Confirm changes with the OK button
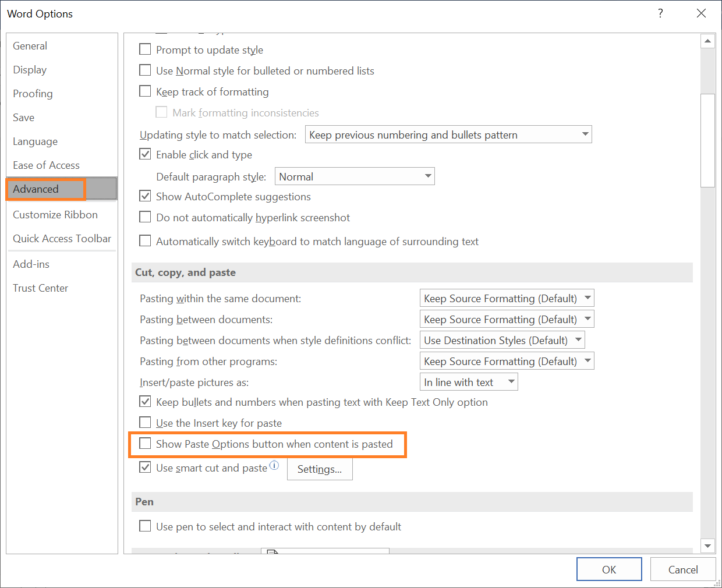The width and height of the screenshot is (722, 588). (609, 569)
